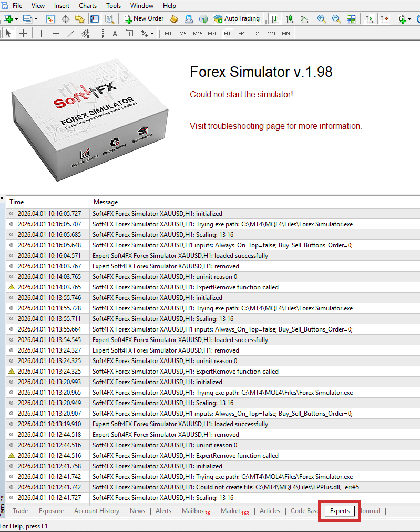The height and width of the screenshot is (532, 420).
Task: Expand the Indicators dropdown arrow
Action: [410, 19]
